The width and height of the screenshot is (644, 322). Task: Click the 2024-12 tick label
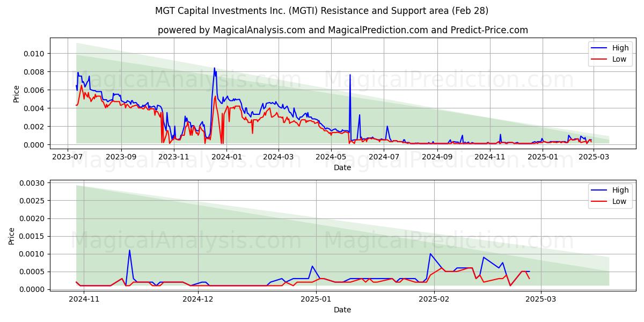(199, 299)
